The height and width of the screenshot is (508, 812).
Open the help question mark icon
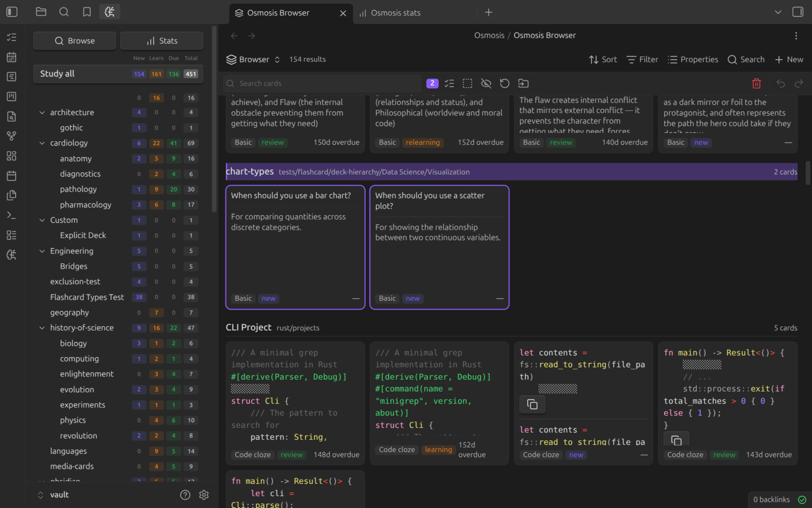(185, 494)
